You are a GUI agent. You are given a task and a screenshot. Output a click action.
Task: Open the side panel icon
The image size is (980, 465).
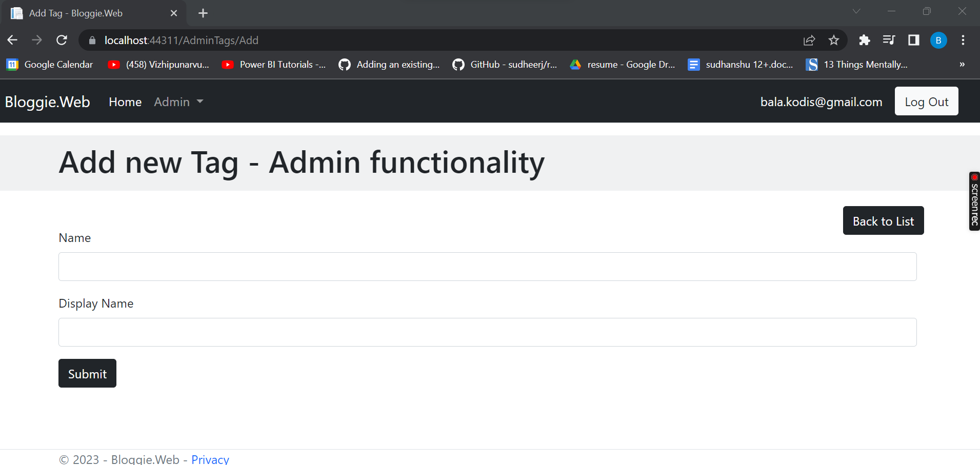(x=914, y=40)
